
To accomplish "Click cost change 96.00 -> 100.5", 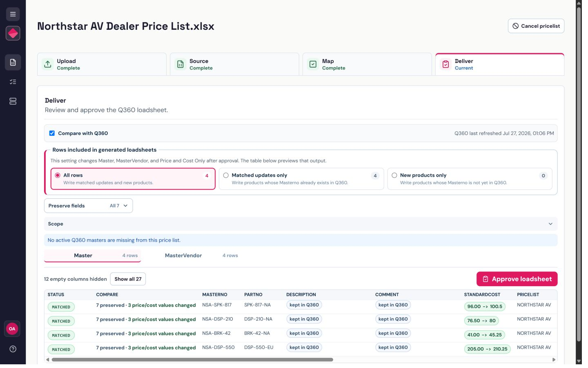I will point(485,307).
